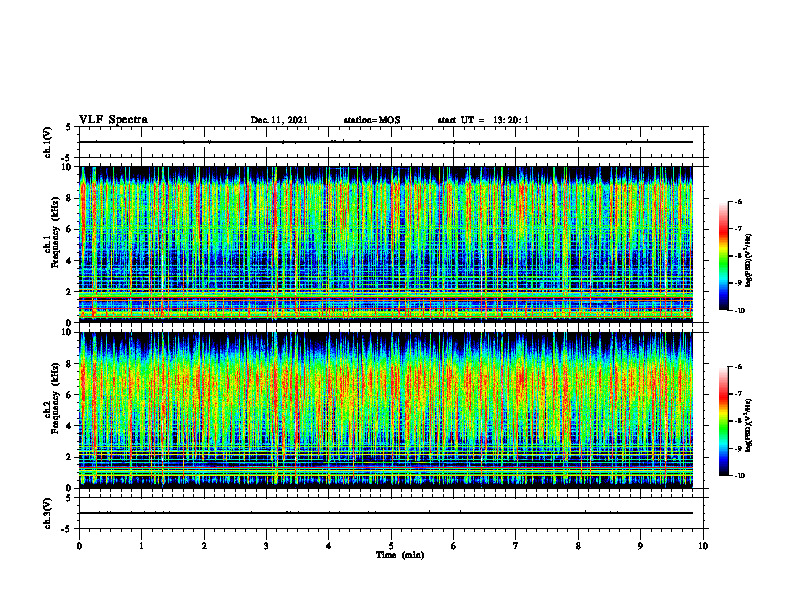Click the time axis end tick label "10"

pyautogui.click(x=703, y=546)
